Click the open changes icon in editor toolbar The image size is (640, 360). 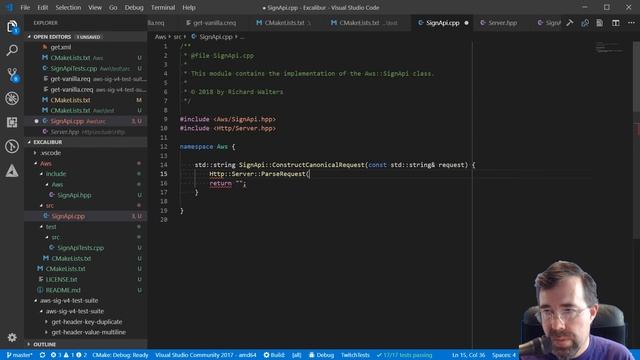coord(584,23)
